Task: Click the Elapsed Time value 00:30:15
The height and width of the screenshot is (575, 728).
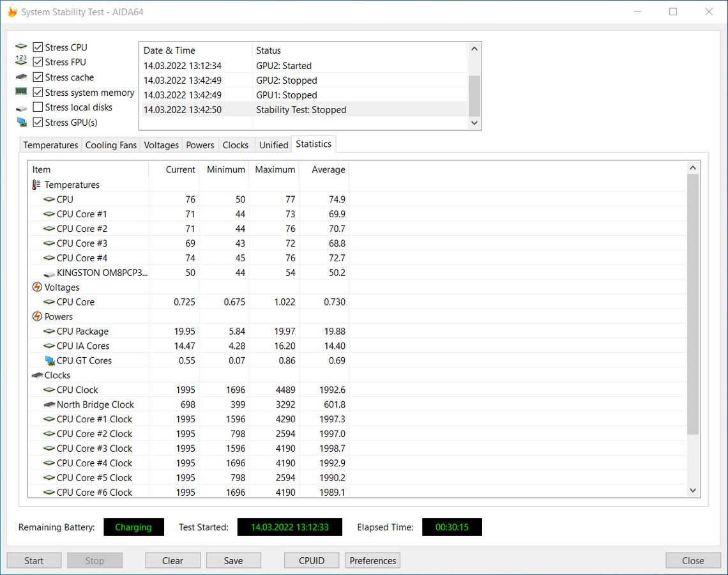Action: pyautogui.click(x=451, y=527)
